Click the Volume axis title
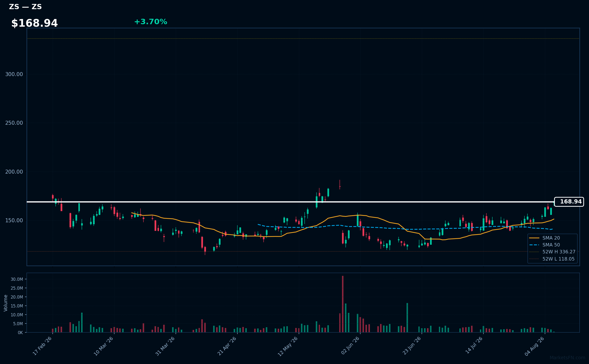 (x=6, y=303)
